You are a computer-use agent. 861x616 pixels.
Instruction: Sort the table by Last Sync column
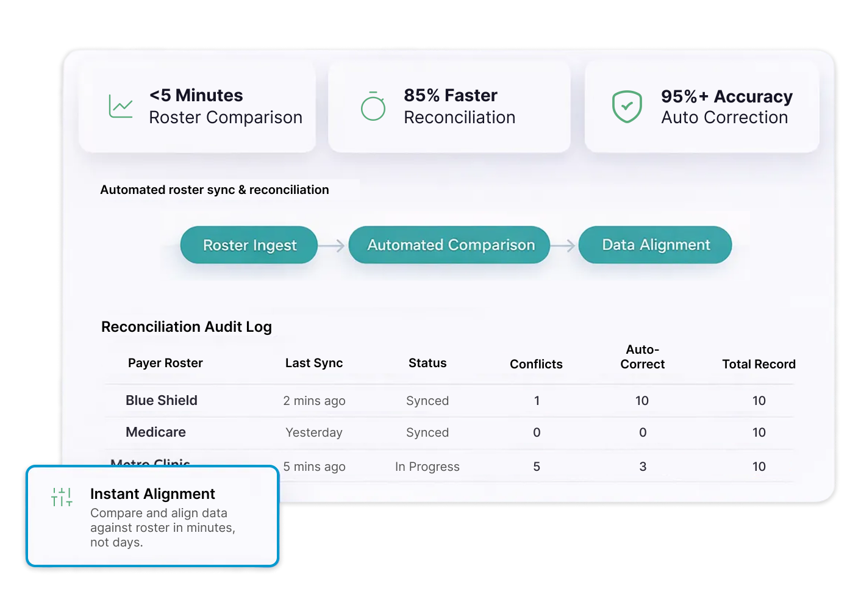pos(314,363)
